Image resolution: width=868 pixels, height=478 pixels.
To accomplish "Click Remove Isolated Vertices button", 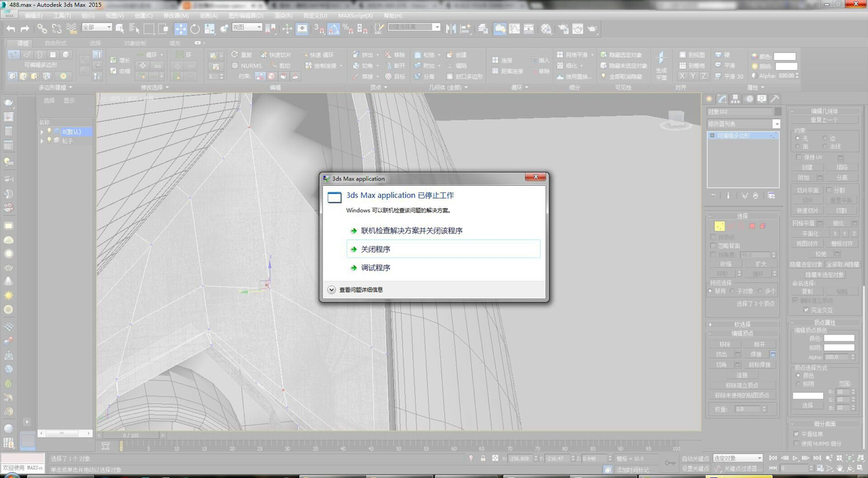I will coord(742,385).
